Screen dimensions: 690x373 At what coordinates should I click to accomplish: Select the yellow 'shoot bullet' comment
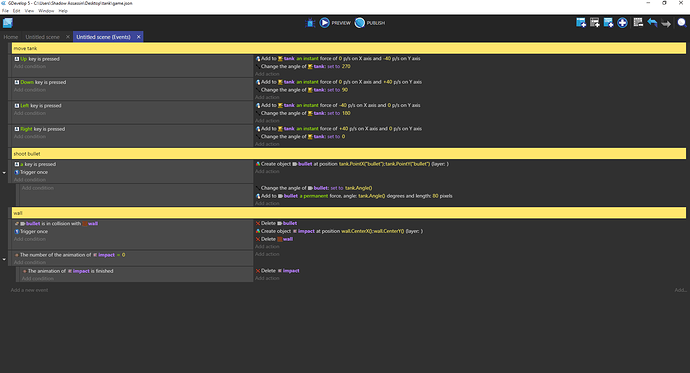coord(349,154)
